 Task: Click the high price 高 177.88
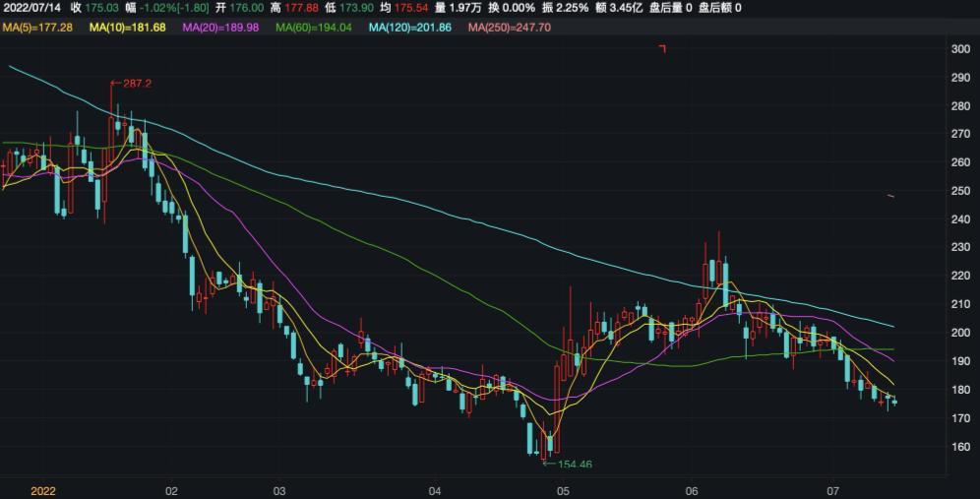coord(294,8)
